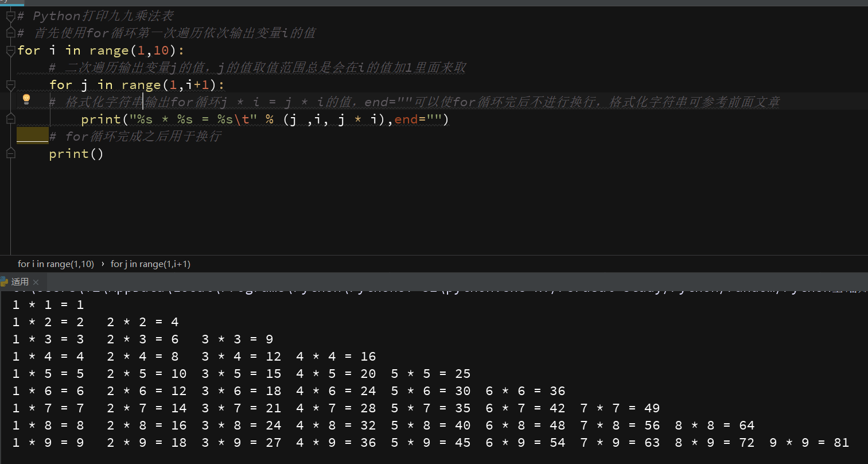Click output '5 * 7 = 35'
The image size is (868, 464).
[431, 408]
